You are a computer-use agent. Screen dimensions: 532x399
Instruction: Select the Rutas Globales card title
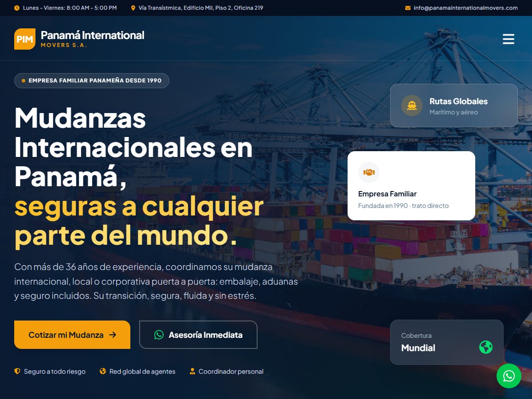pyautogui.click(x=458, y=101)
